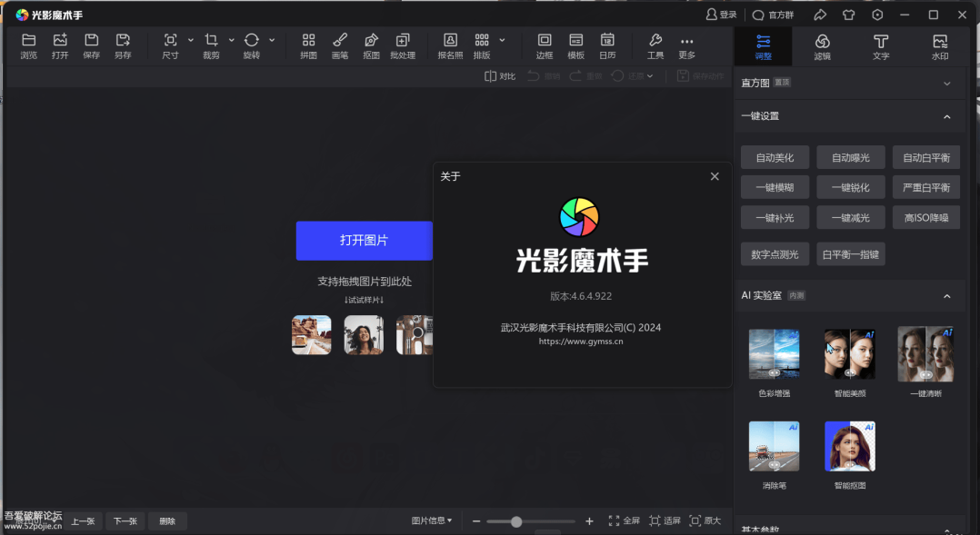Collapse the AI 实验室 section
This screenshot has height=535, width=980.
[x=947, y=296]
